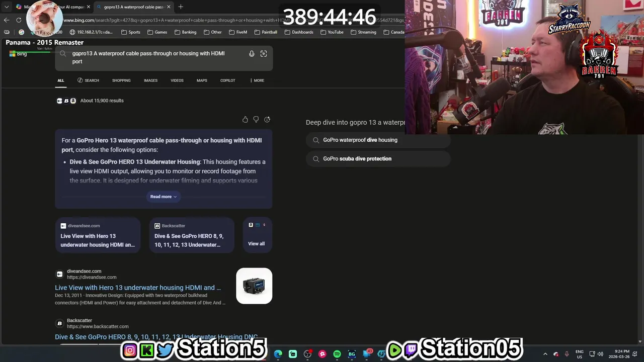Screen dimensions: 644x362
Task: Open diveandsee.com source card
Action: (98, 235)
